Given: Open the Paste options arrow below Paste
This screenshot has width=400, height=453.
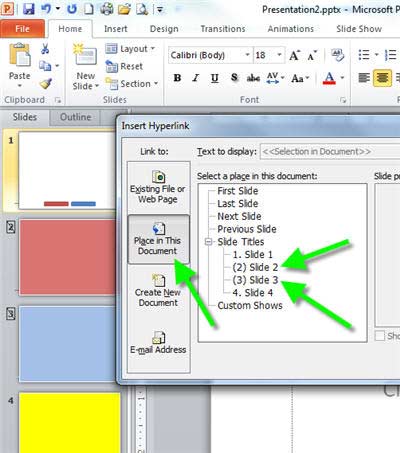Looking at the screenshot, I should click(x=20, y=86).
